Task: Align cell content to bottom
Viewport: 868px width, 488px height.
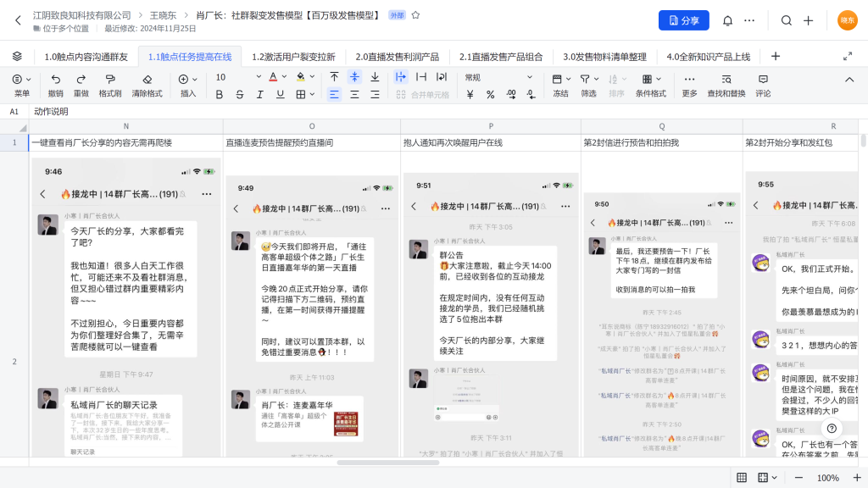Action: point(375,77)
